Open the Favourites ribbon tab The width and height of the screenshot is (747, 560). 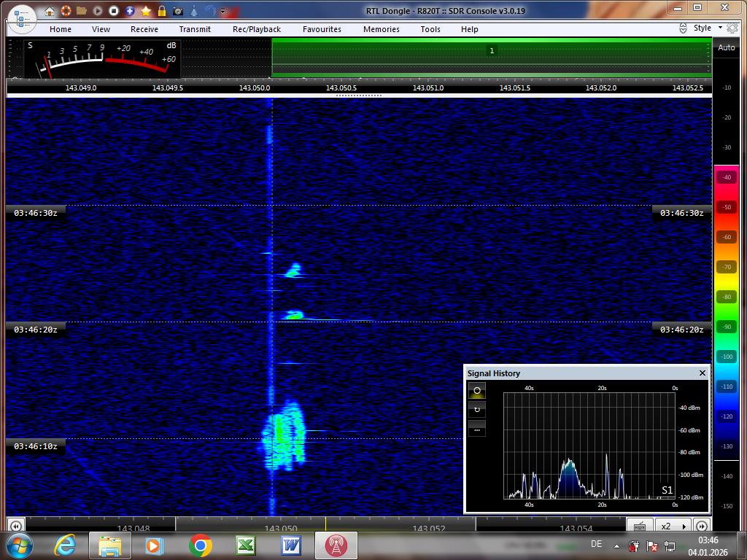point(322,29)
